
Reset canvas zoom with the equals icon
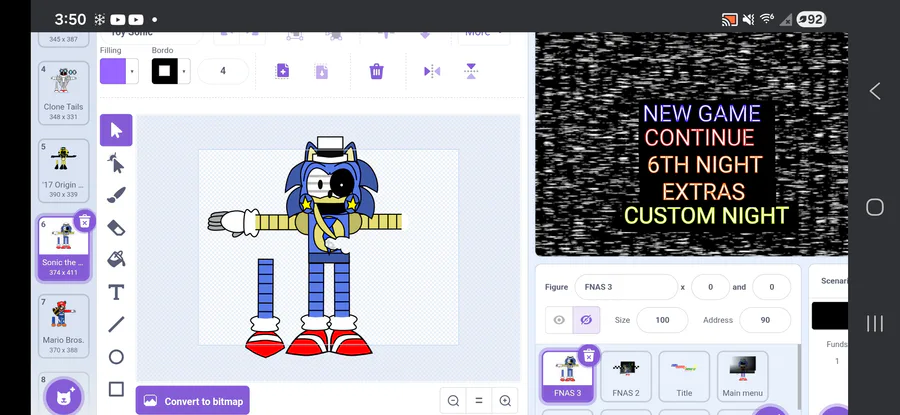(x=479, y=401)
